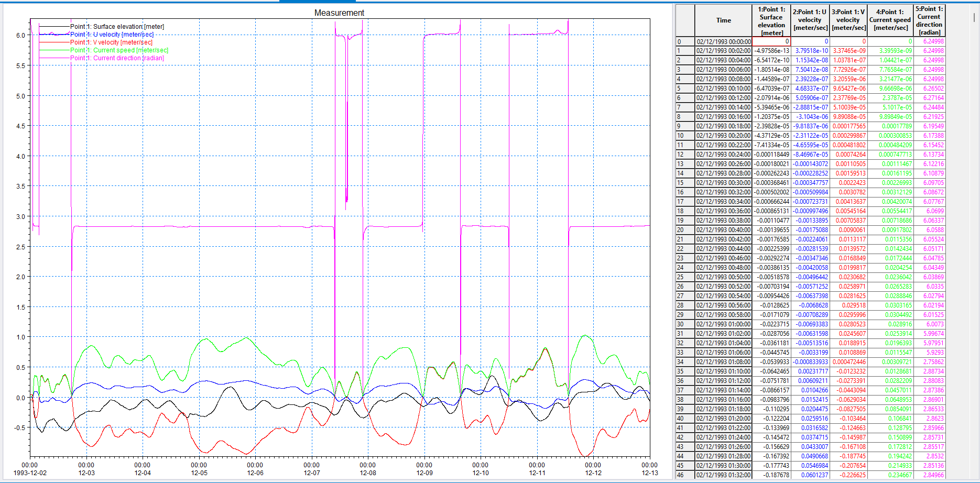Viewport: 980px width, 483px height.
Task: Click the Measurement chart title
Action: click(339, 13)
